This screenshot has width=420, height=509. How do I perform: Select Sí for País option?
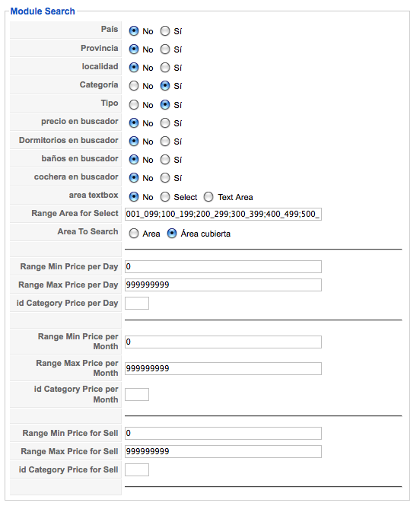pyautogui.click(x=165, y=31)
